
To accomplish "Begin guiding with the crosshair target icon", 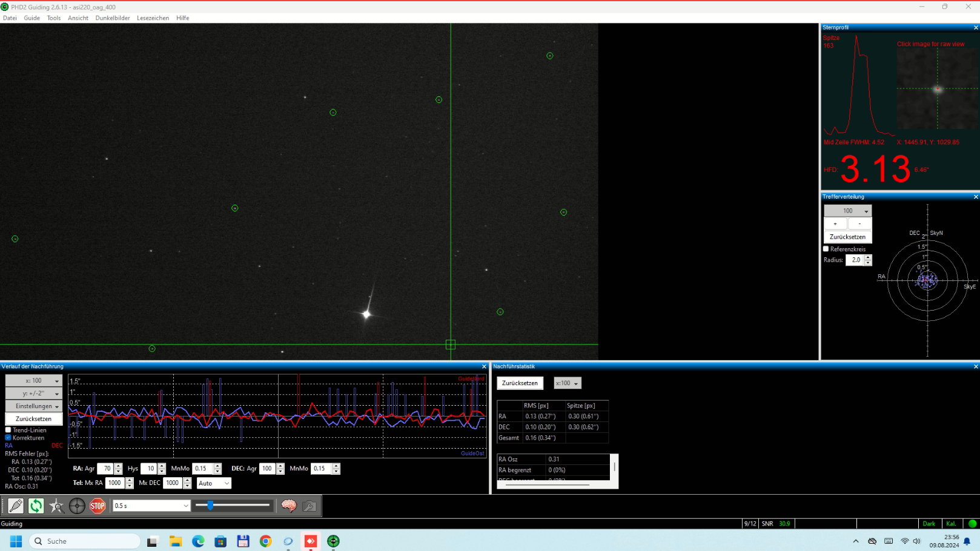I will coord(77,506).
